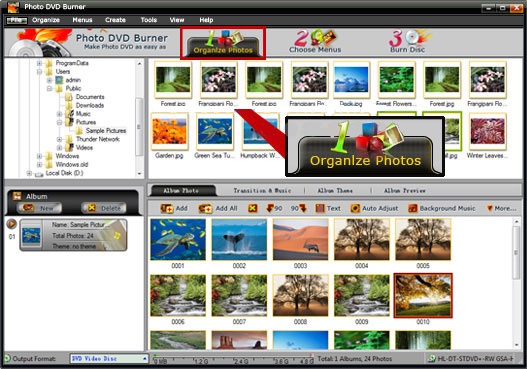The height and width of the screenshot is (369, 527).
Task: Select album photo 0003
Action: pyautogui.click(x=300, y=239)
